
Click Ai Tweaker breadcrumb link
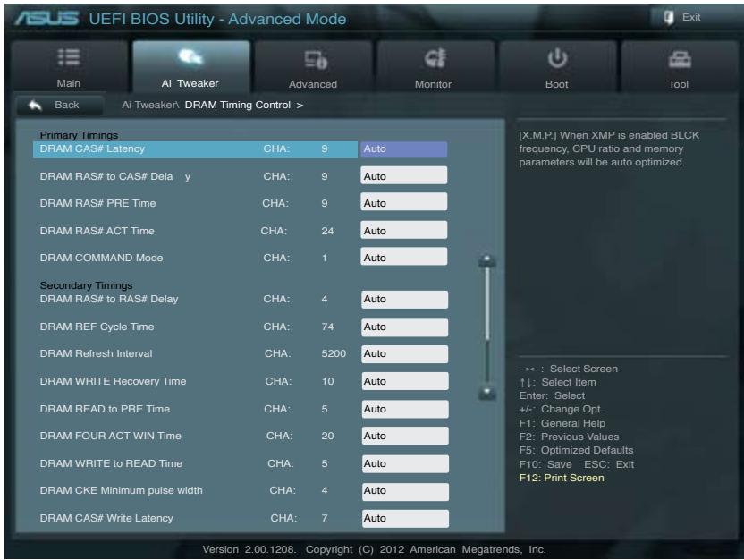150,105
